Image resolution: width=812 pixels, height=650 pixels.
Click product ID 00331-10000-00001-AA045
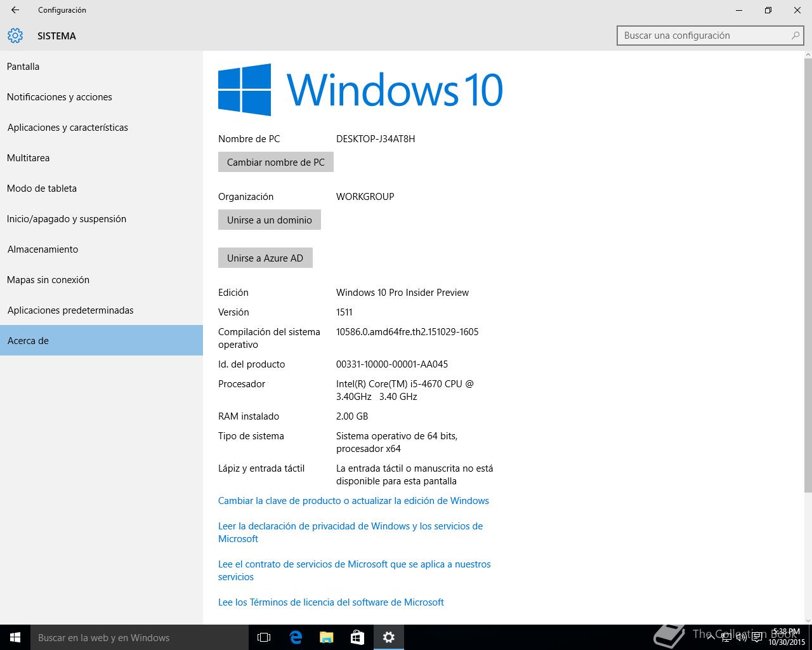coord(392,364)
